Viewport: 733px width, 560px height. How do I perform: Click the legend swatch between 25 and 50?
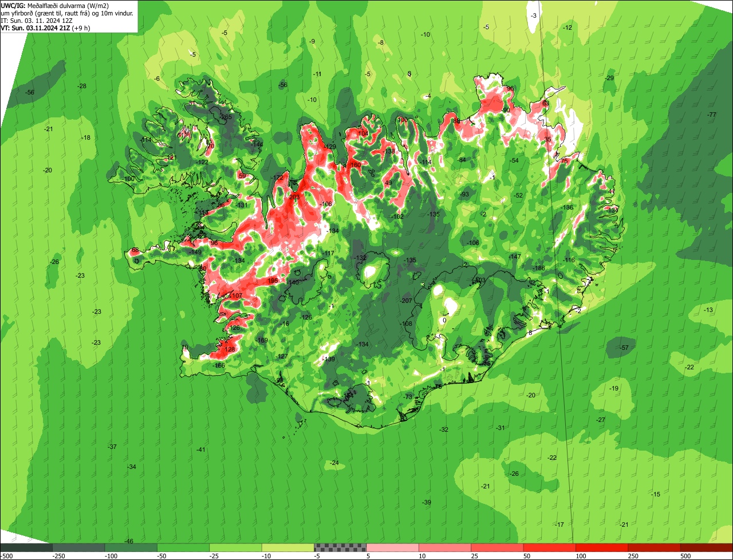pos(497,547)
